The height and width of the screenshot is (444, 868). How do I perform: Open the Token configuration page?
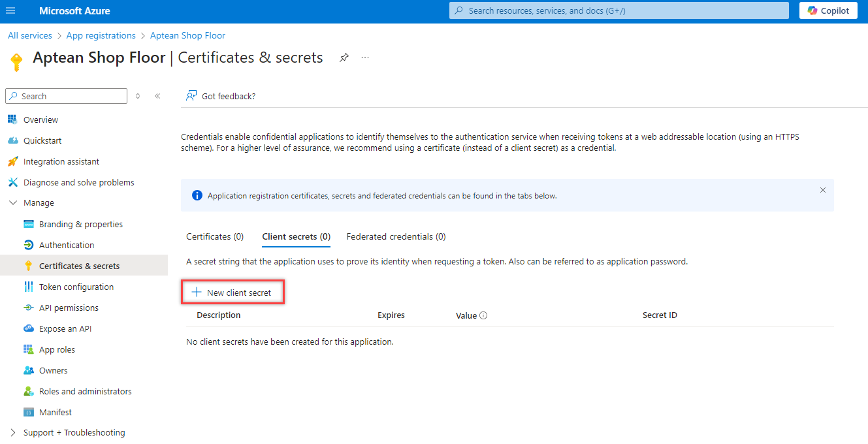(x=76, y=287)
